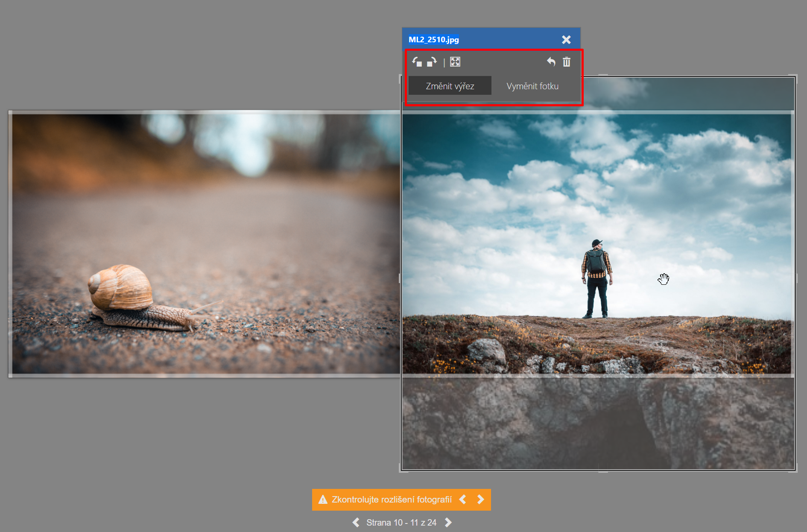807x532 pixels.
Task: Click the warning triangle icon
Action: tap(323, 500)
